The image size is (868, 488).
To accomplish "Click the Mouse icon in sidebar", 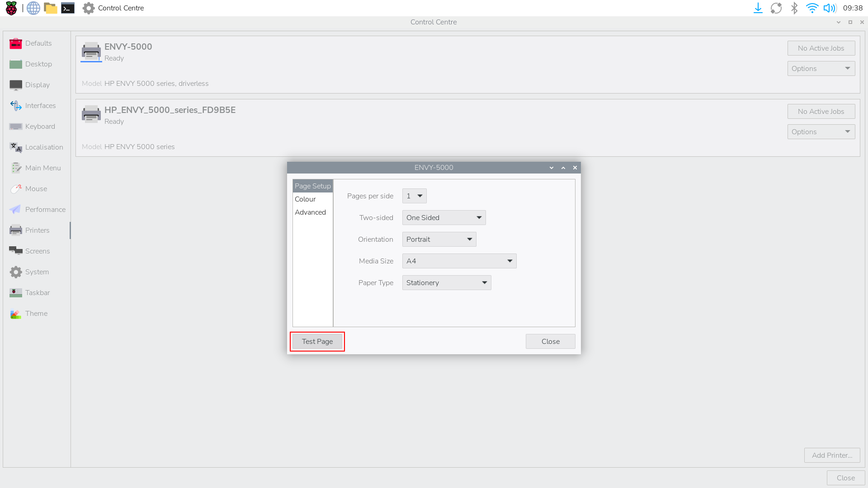I will (16, 189).
